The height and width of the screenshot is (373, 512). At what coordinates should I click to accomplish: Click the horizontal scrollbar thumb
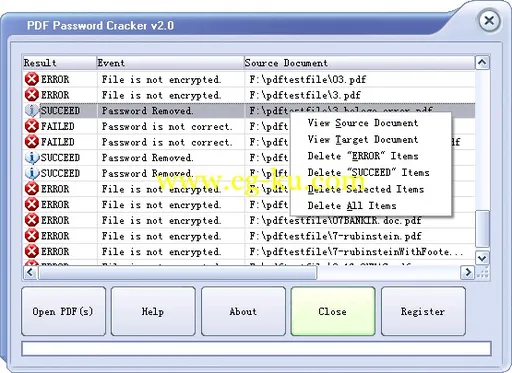click(177, 273)
